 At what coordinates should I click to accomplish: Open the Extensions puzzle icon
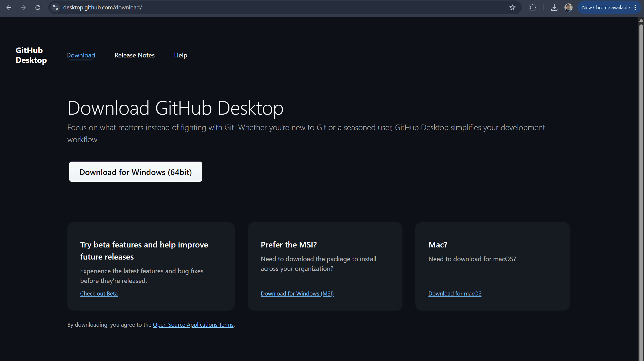(533, 8)
